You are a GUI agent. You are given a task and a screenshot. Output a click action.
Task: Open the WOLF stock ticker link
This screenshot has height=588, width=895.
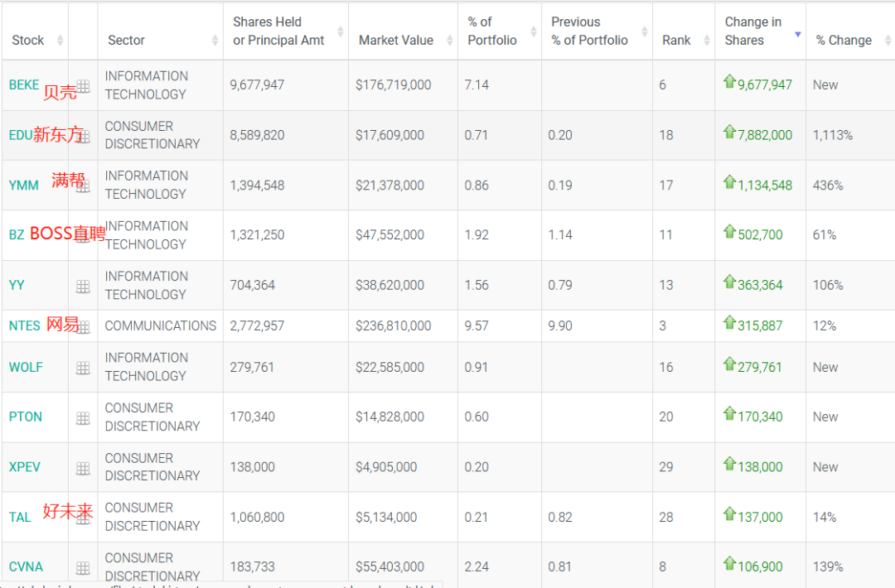tap(26, 367)
